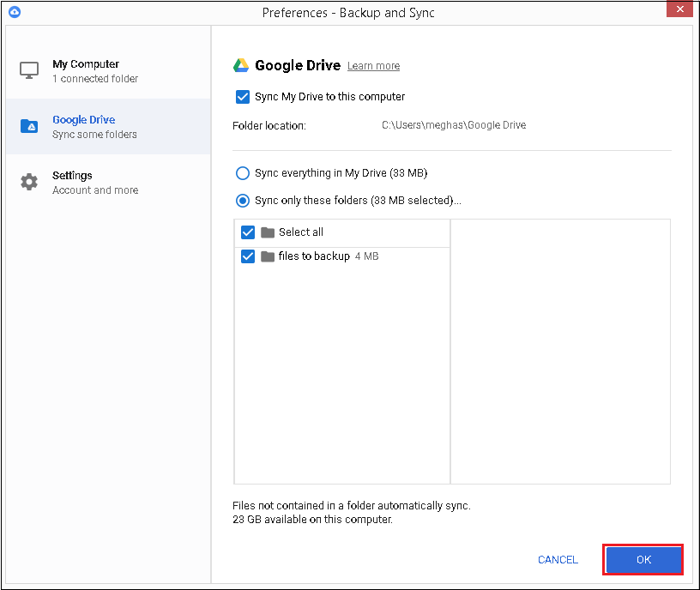Click the folder icon next to Select all

click(268, 232)
